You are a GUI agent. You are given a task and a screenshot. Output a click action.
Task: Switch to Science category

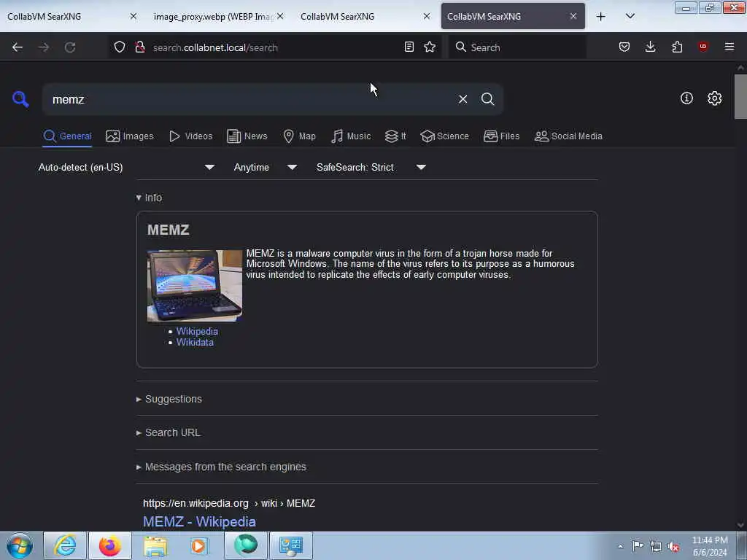[444, 136]
